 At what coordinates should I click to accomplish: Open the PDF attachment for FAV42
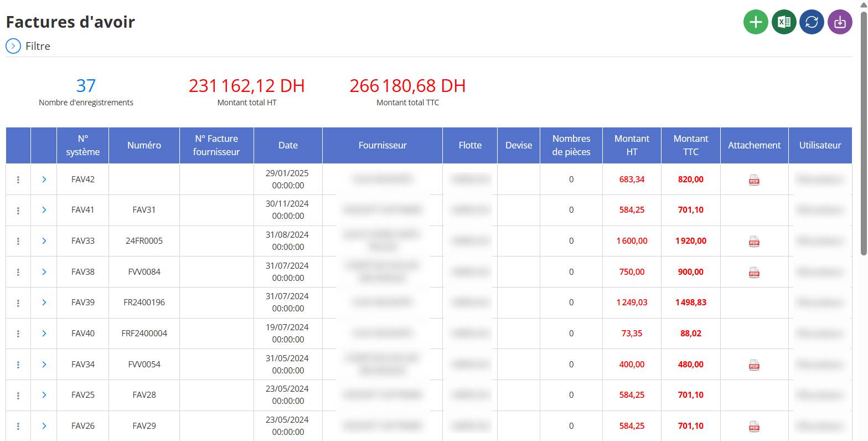point(754,180)
